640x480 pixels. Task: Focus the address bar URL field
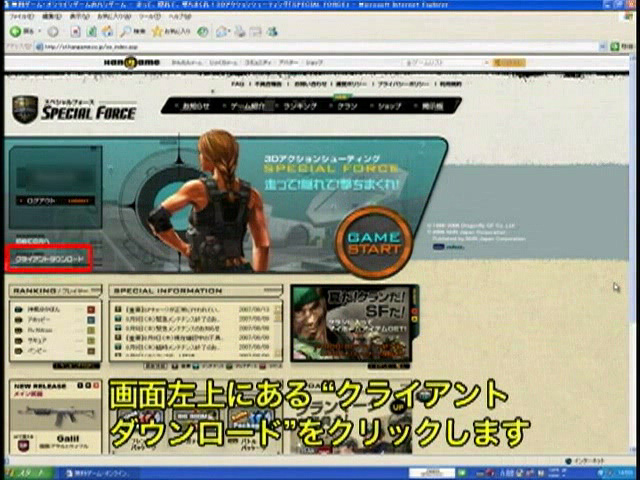pos(316,47)
